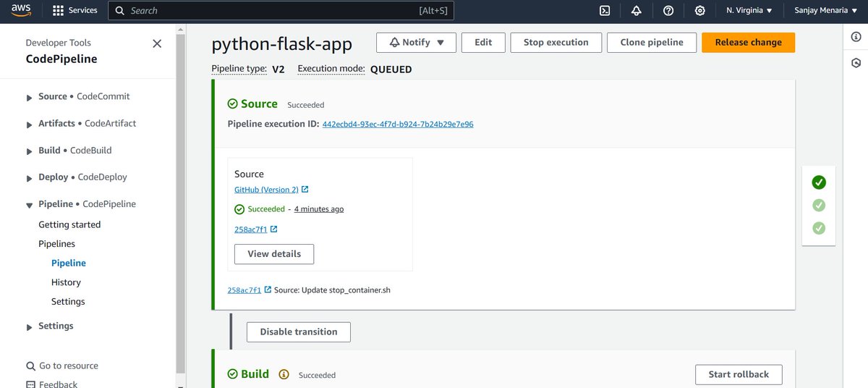Launch the CloudShell terminal icon
This screenshot has height=388, width=868.
tap(605, 11)
